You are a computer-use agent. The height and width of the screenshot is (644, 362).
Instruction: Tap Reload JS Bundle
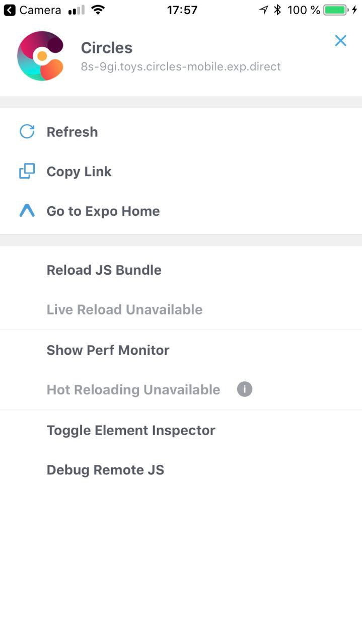(x=104, y=270)
